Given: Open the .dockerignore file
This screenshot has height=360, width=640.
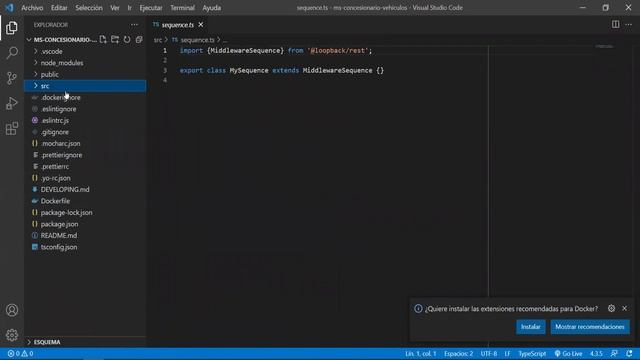Looking at the screenshot, I should pos(85,98).
